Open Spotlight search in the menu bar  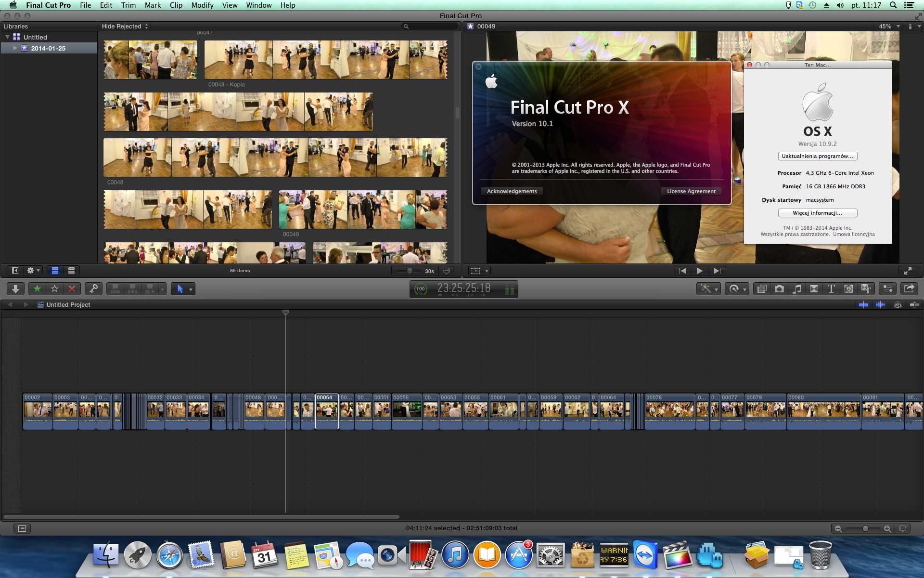(x=893, y=5)
